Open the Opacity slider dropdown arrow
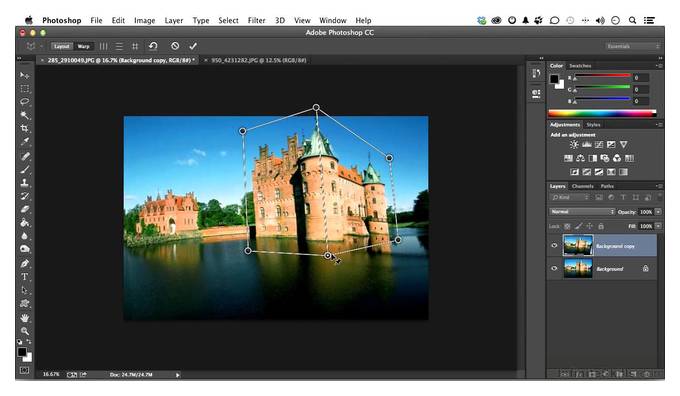 (658, 212)
